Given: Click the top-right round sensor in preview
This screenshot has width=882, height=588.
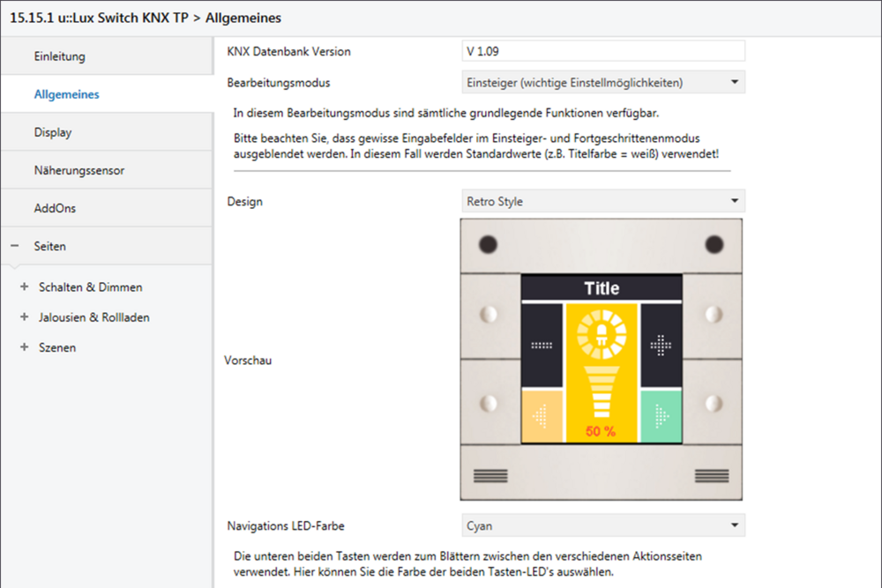Looking at the screenshot, I should (x=714, y=244).
